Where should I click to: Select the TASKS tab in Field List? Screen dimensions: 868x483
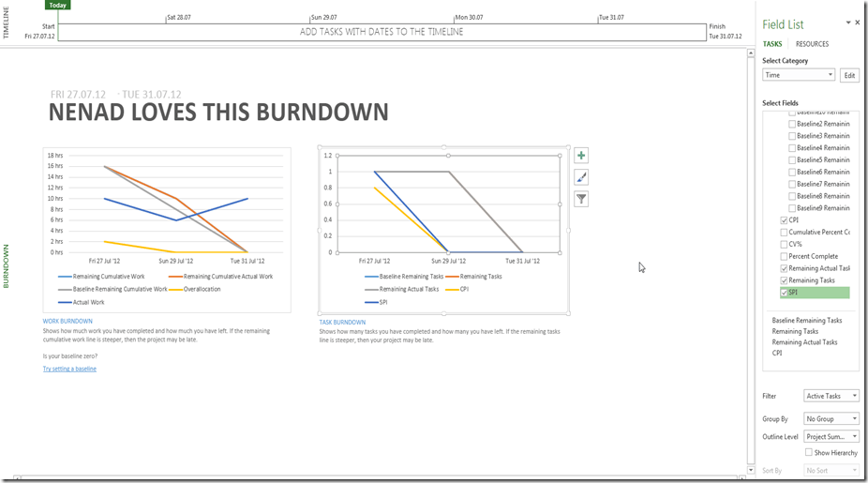point(771,44)
